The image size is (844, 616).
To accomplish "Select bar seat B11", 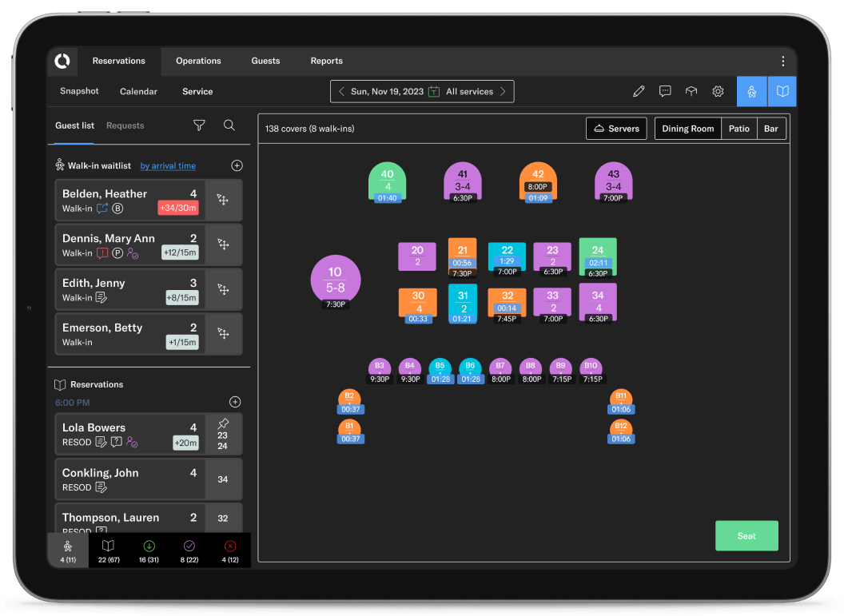I will point(621,401).
